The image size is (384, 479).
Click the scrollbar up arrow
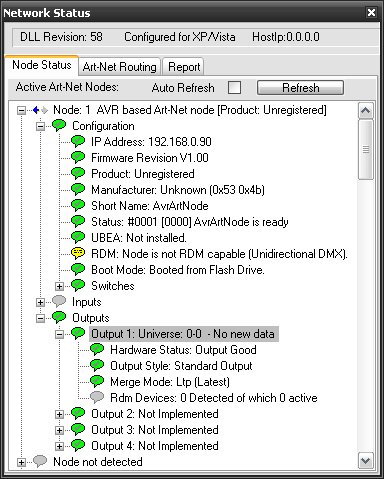pos(366,110)
